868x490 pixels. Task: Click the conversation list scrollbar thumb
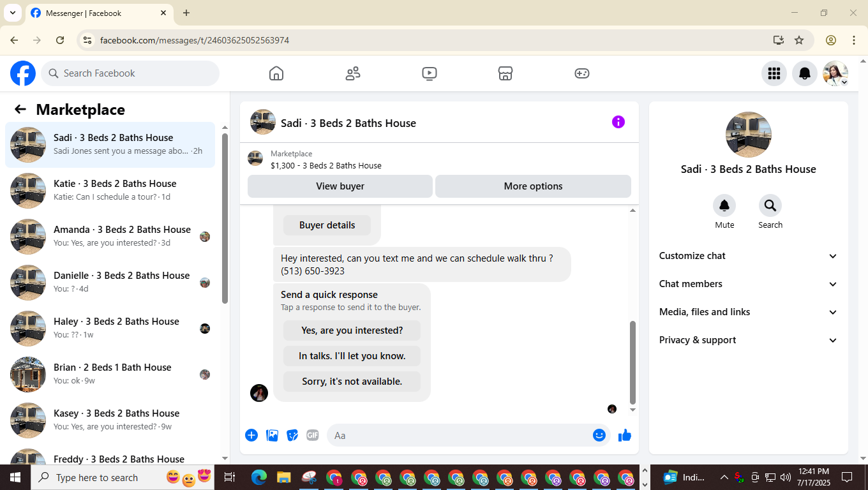tap(225, 219)
